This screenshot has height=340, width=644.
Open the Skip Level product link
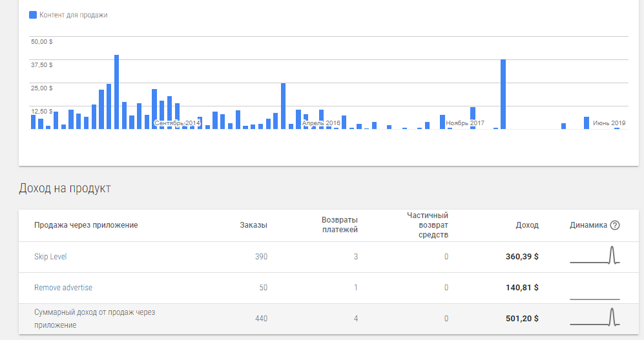[50, 257]
